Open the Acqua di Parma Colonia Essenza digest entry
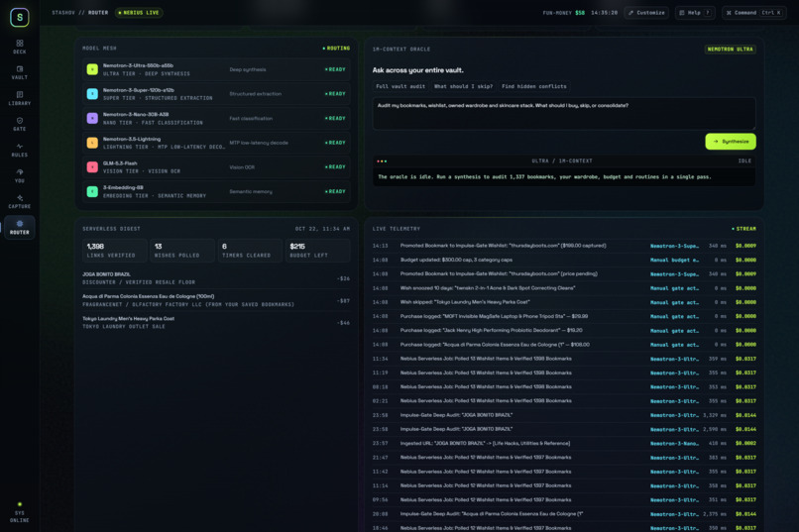This screenshot has height=532, width=799. point(216,300)
